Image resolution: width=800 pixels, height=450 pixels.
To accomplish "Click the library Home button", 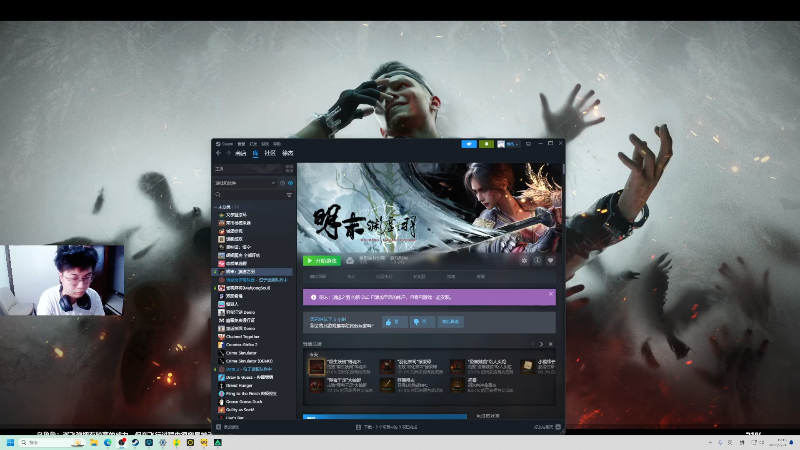I will pyautogui.click(x=248, y=168).
